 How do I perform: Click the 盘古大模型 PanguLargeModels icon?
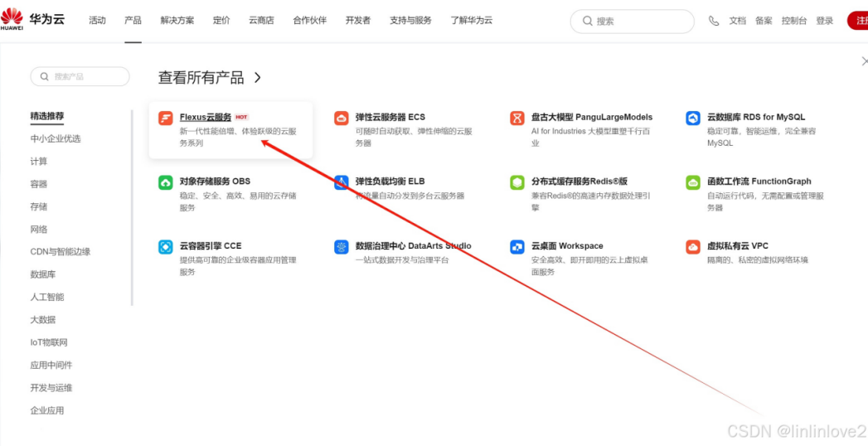point(517,118)
